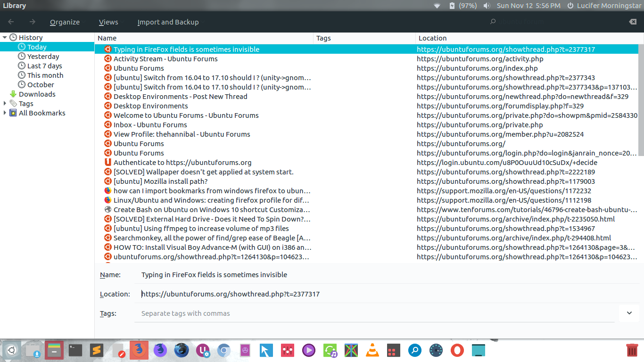
Task: Open the power session menu icon
Action: click(x=570, y=6)
